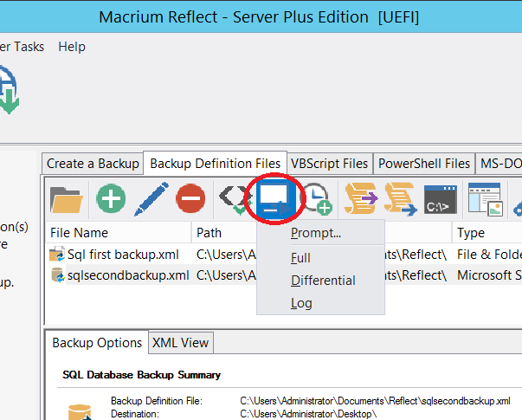Image resolution: width=522 pixels, height=420 pixels.
Task: Add new backup definition with green plus
Action: (111, 198)
